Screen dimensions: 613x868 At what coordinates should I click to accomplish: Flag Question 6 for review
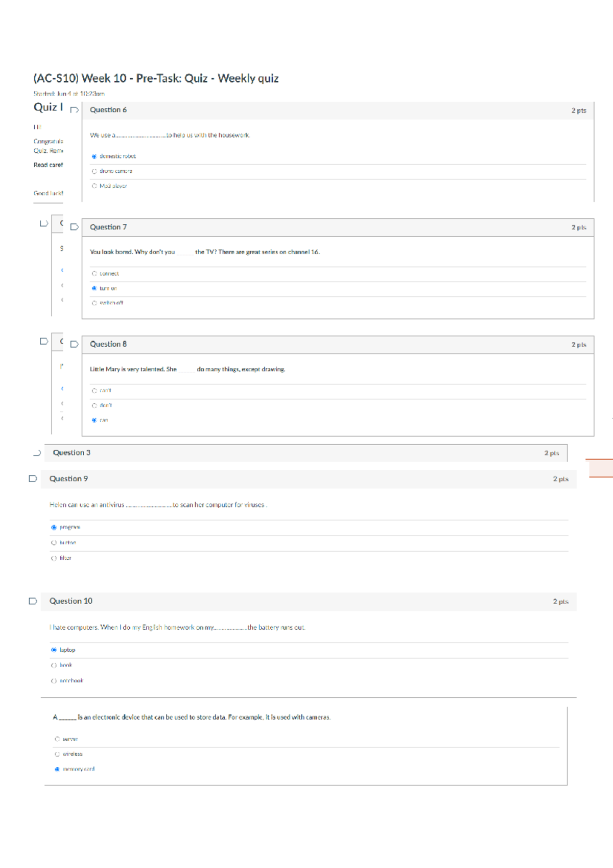coord(75,110)
